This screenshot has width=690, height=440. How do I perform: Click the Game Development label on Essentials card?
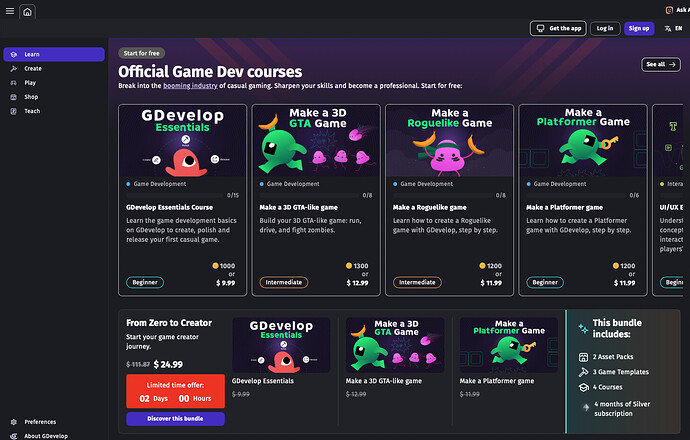click(160, 184)
